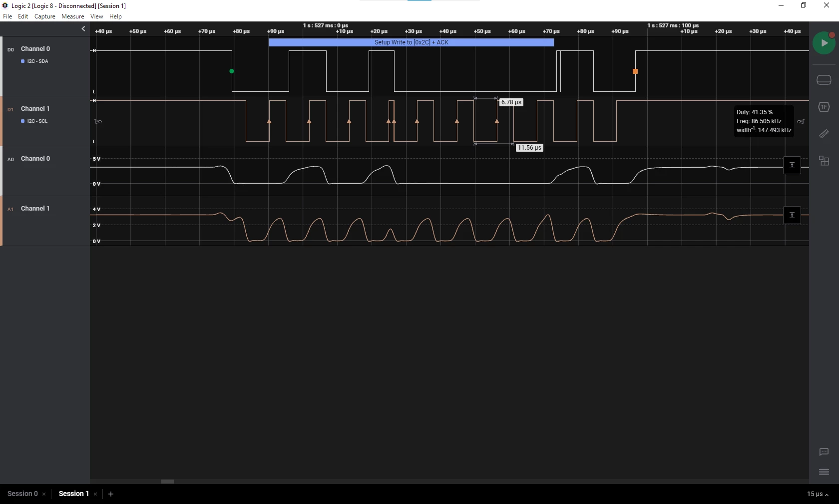The height and width of the screenshot is (504, 839).
Task: Open the Extensions panel icon
Action: [824, 161]
